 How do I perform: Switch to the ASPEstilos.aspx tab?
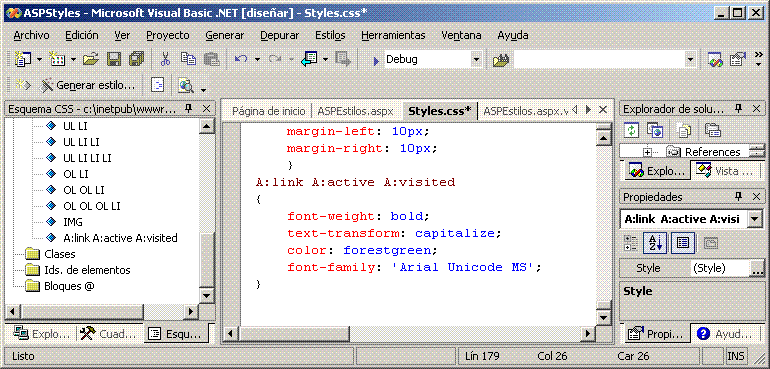point(356,111)
